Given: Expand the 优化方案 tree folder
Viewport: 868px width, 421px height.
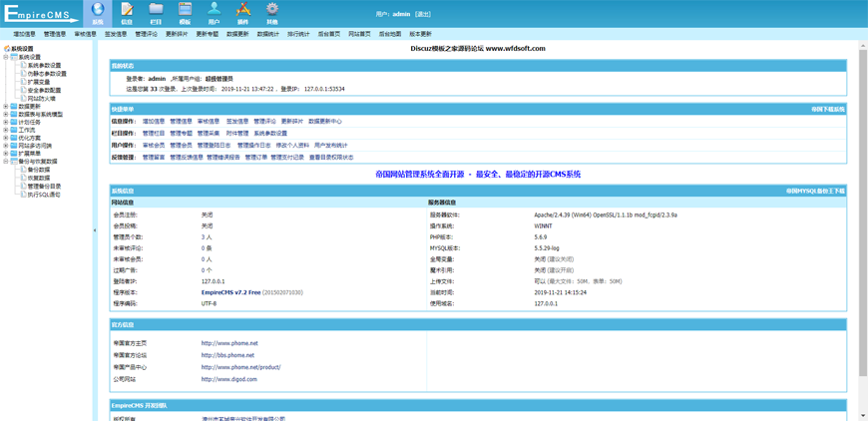Looking at the screenshot, I should 6,138.
